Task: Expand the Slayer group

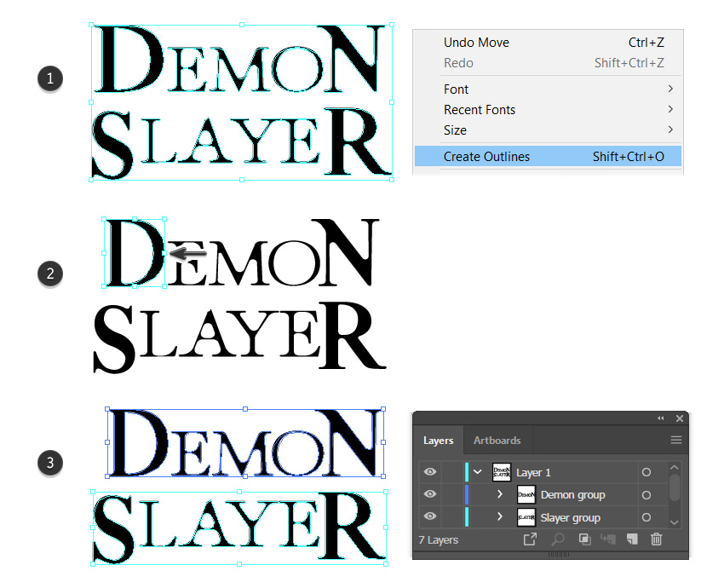Action: 500,516
